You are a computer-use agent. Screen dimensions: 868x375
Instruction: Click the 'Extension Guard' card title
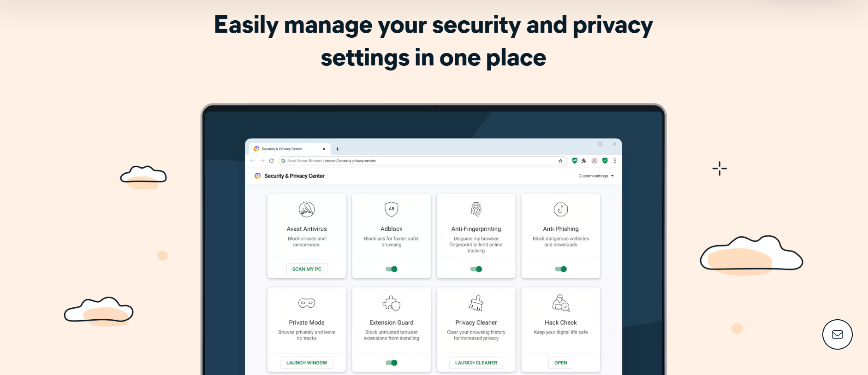coord(392,322)
